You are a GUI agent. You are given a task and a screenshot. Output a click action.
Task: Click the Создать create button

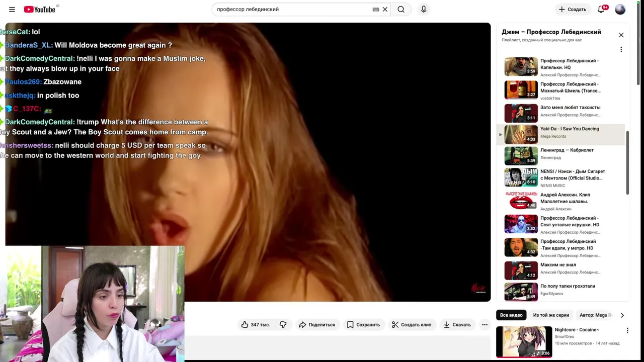[572, 9]
